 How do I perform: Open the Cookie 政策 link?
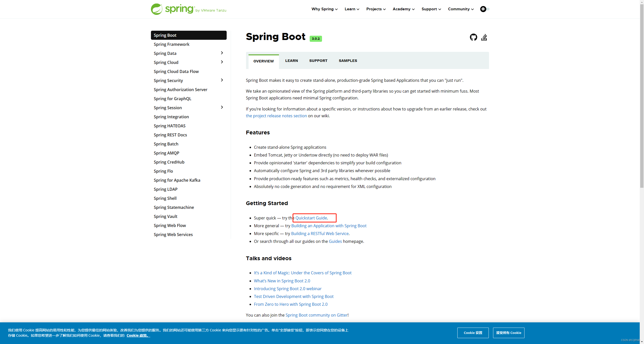coord(138,335)
